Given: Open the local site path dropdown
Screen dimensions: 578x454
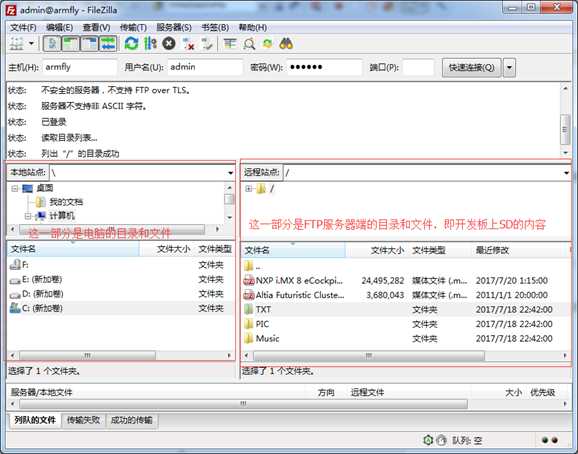Looking at the screenshot, I should 230,172.
